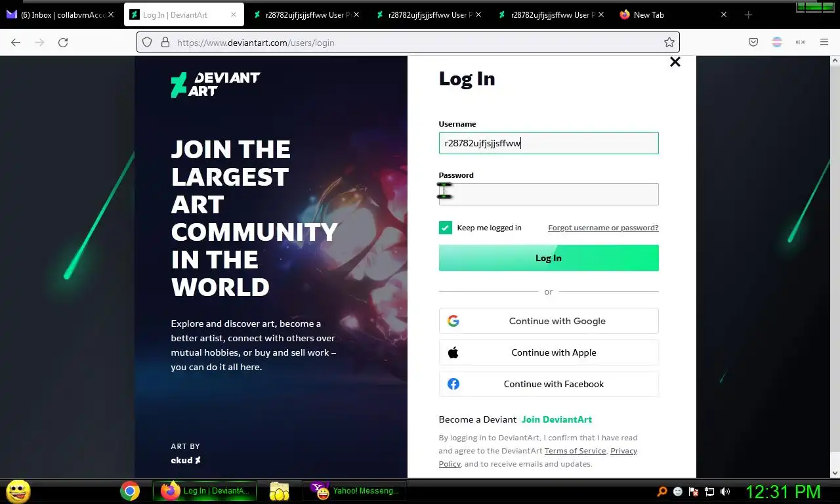Image resolution: width=840 pixels, height=504 pixels.
Task: Open the smiley start button
Action: click(x=18, y=491)
